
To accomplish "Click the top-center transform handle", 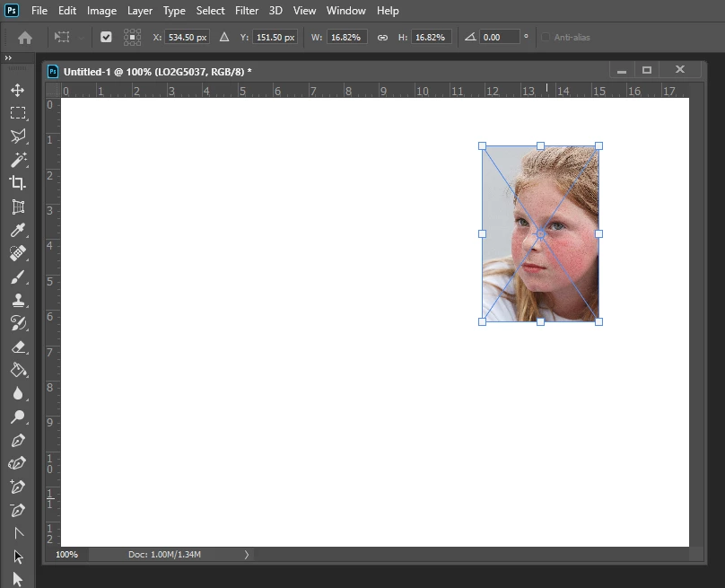I will (540, 146).
